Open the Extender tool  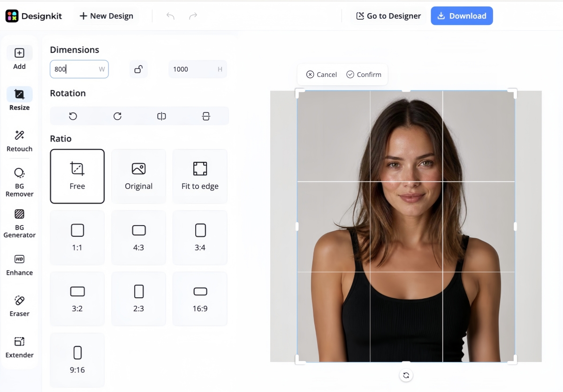[19, 347]
